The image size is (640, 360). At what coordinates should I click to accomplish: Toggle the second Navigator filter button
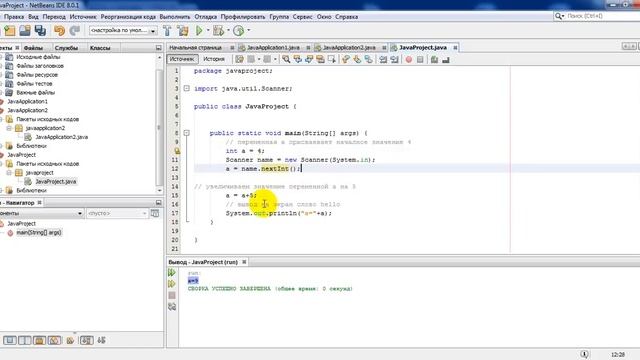click(x=24, y=340)
